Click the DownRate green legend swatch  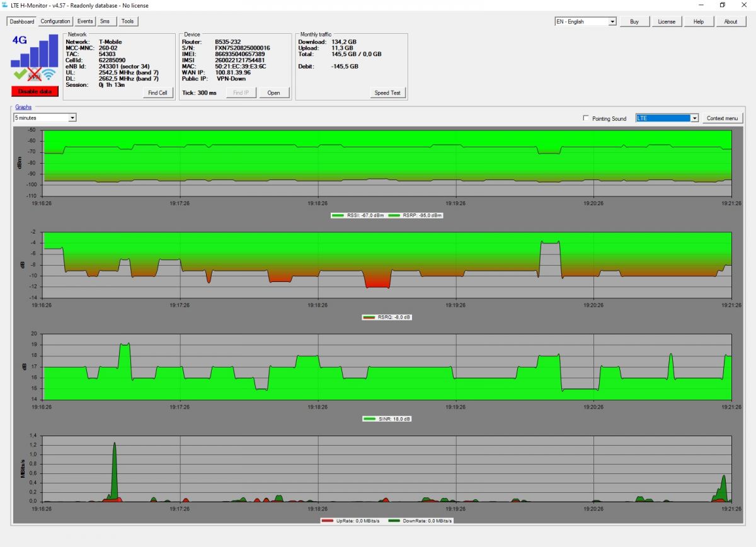[x=396, y=521]
